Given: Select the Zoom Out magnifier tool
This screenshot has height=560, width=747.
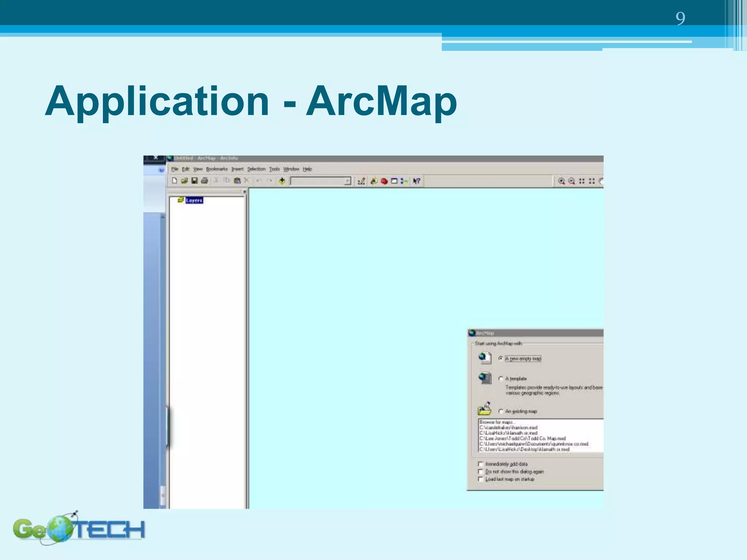Looking at the screenshot, I should click(x=572, y=181).
